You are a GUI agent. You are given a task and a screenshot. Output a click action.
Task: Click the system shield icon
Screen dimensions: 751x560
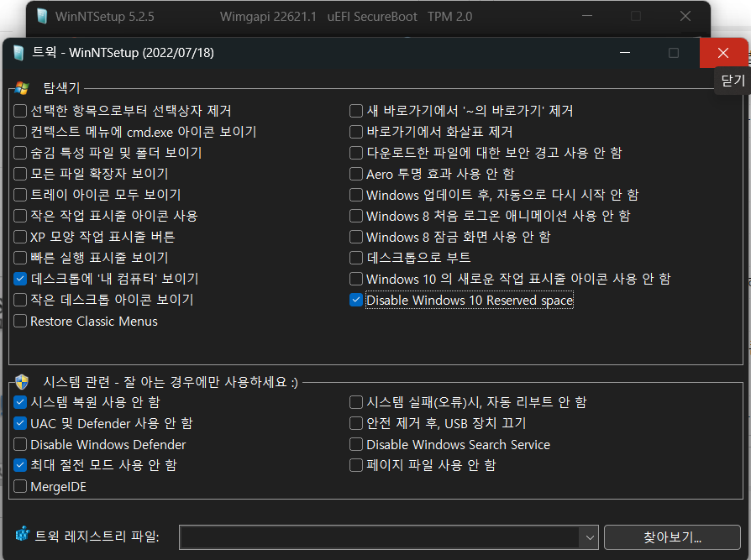click(x=22, y=382)
